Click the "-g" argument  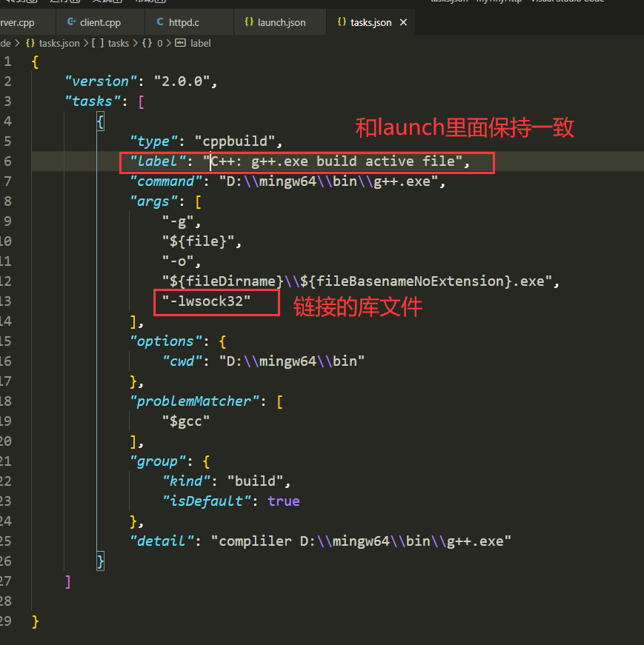[x=178, y=221]
